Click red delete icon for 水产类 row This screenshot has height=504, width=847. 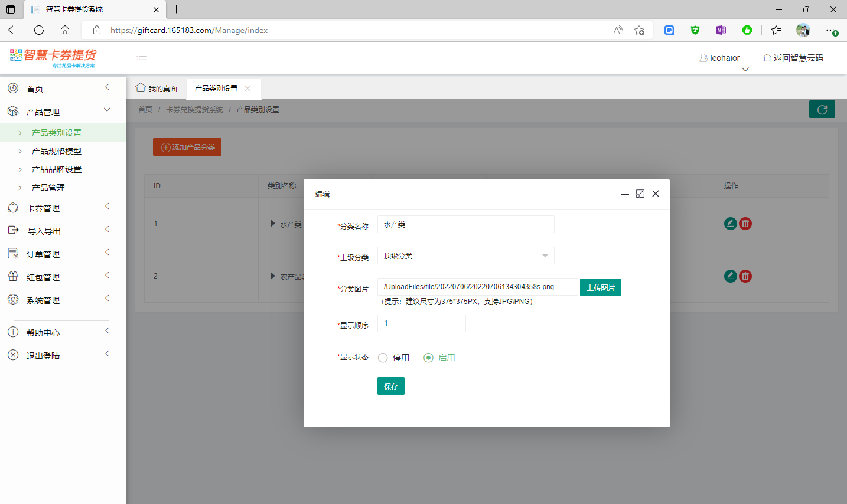(x=745, y=224)
